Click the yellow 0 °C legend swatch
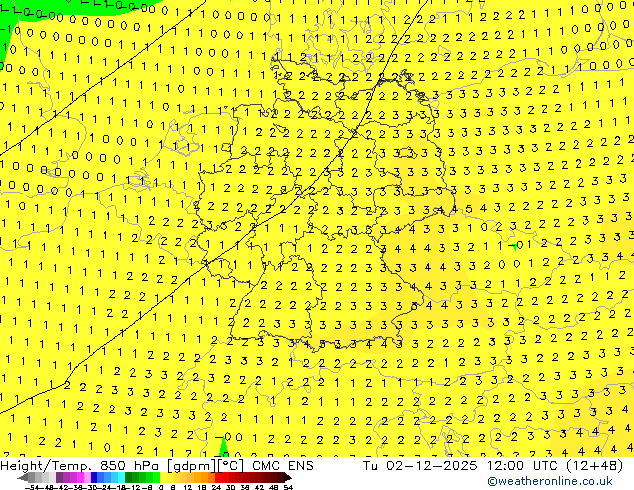The height and width of the screenshot is (490, 634). coord(163,477)
